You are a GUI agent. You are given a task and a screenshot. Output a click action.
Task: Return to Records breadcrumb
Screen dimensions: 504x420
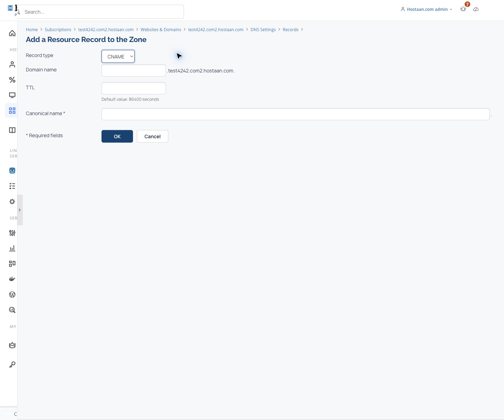[x=290, y=30]
